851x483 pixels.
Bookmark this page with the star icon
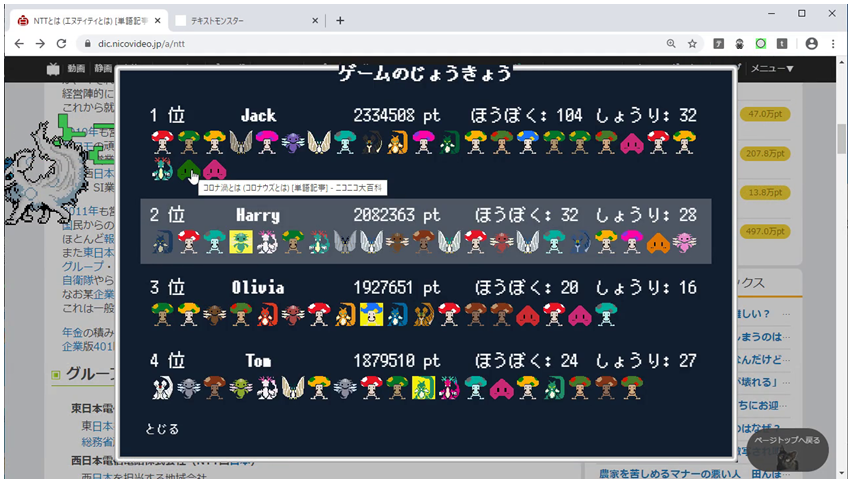[692, 44]
